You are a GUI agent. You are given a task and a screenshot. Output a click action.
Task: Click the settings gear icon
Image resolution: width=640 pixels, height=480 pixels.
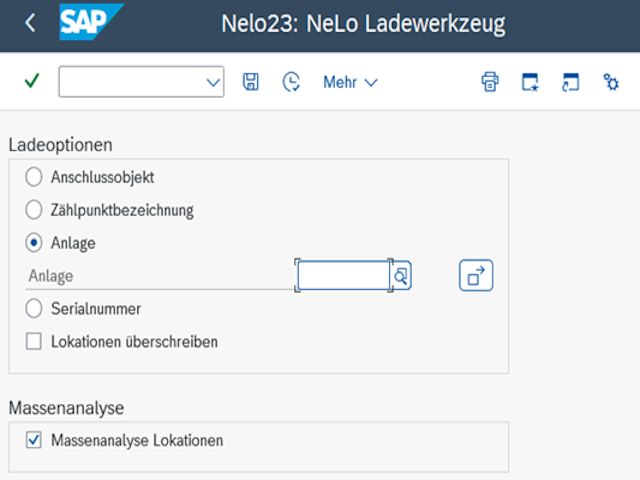pyautogui.click(x=611, y=82)
